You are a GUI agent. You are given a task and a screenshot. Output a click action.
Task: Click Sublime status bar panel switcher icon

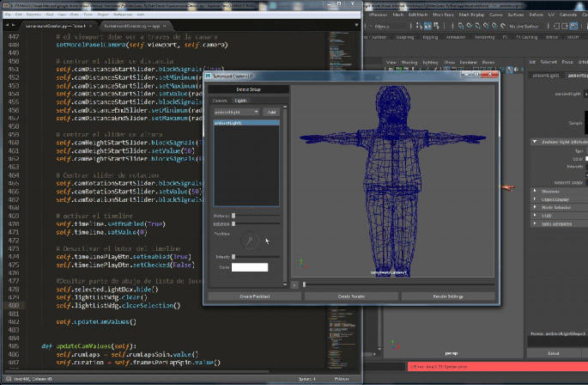click(9, 379)
